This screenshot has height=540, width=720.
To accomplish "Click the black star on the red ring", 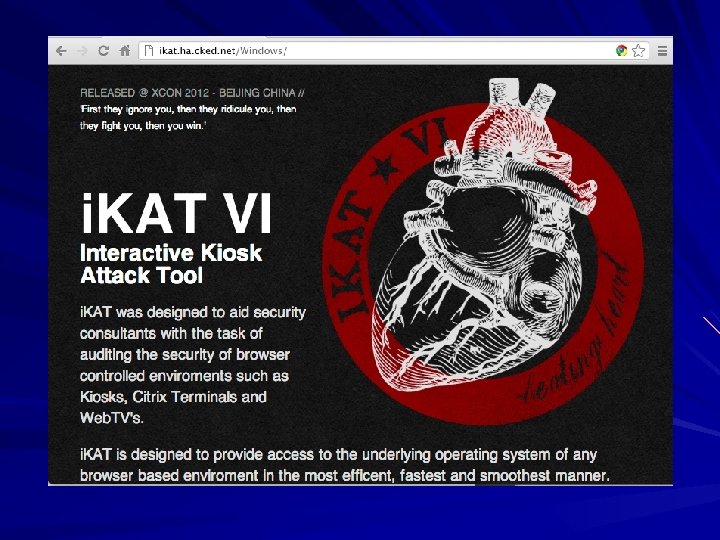I will click(x=385, y=168).
